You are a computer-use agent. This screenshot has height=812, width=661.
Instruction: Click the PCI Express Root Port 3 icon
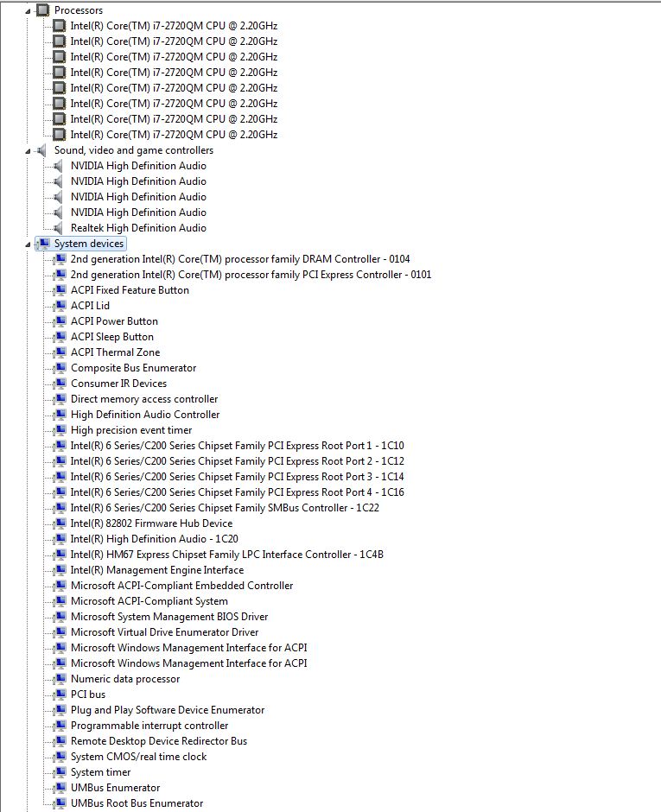[x=60, y=477]
